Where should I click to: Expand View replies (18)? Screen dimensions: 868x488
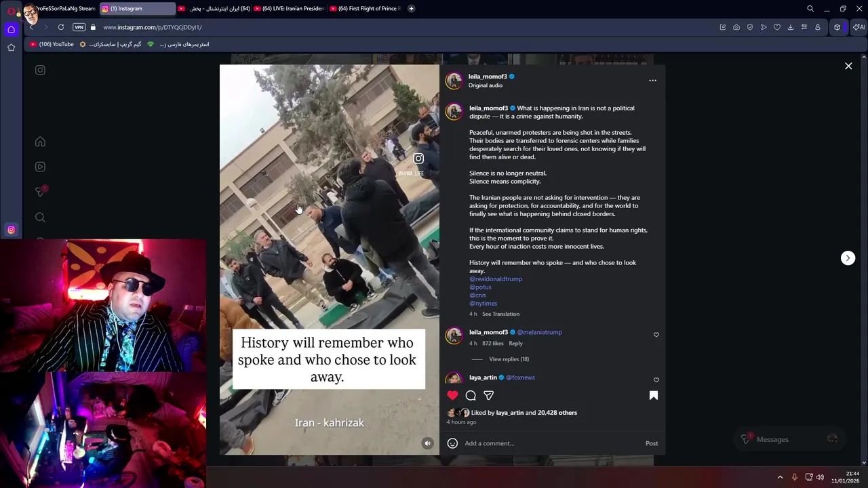tap(509, 359)
